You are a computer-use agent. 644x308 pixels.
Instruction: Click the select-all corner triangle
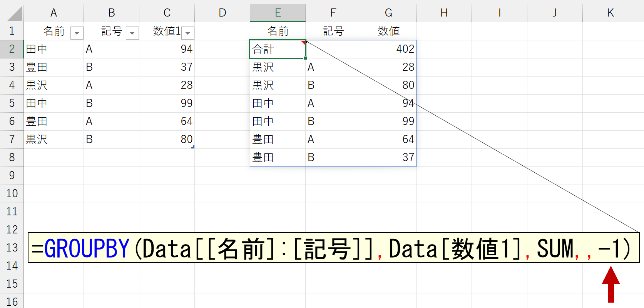coord(15,14)
